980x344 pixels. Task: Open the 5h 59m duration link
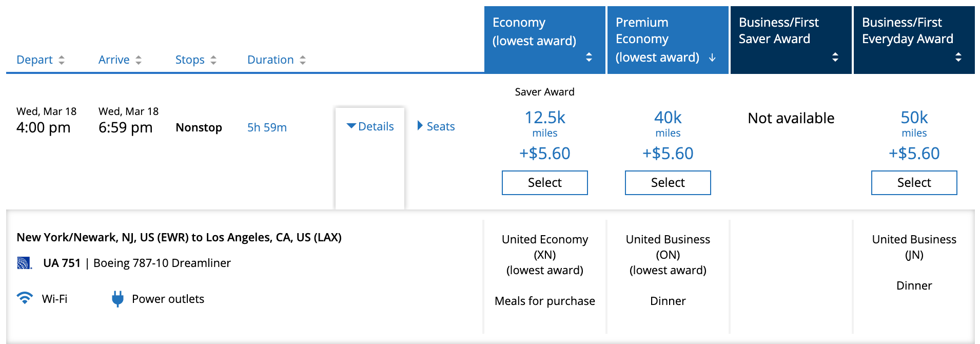pyautogui.click(x=267, y=127)
